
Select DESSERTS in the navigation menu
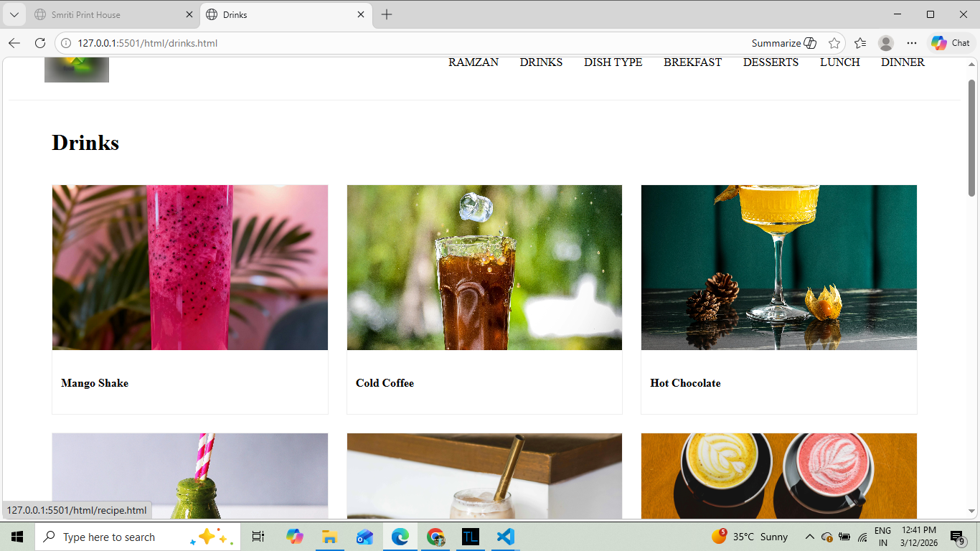[771, 62]
